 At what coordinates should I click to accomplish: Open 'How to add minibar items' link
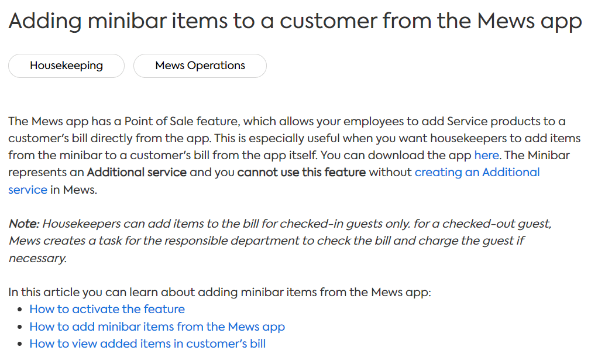[x=157, y=327]
